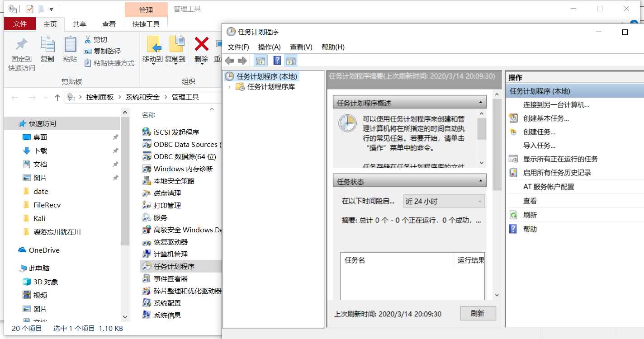Click the red 删除 icon in Explorer ribbon

click(201, 44)
